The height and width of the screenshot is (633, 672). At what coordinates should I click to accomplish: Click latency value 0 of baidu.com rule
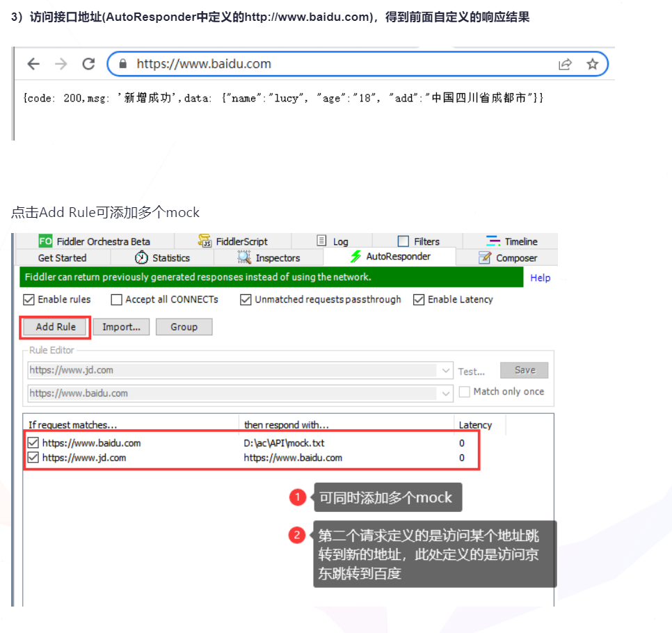pos(462,443)
